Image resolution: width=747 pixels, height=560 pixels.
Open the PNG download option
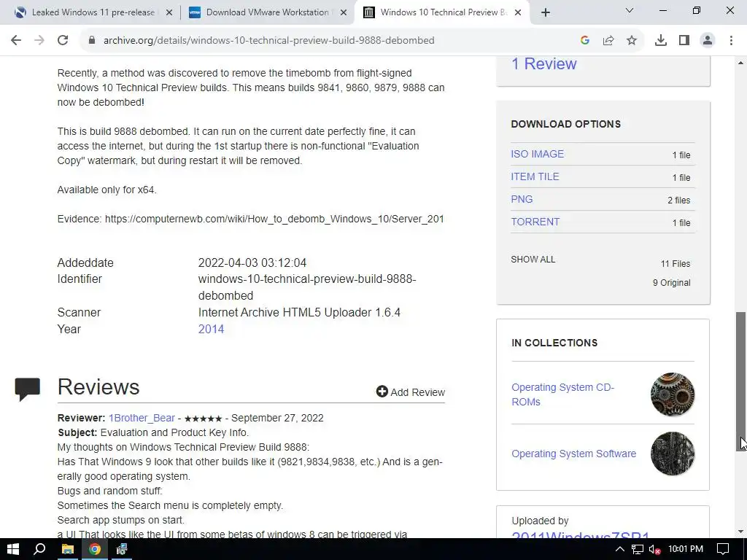tap(522, 199)
